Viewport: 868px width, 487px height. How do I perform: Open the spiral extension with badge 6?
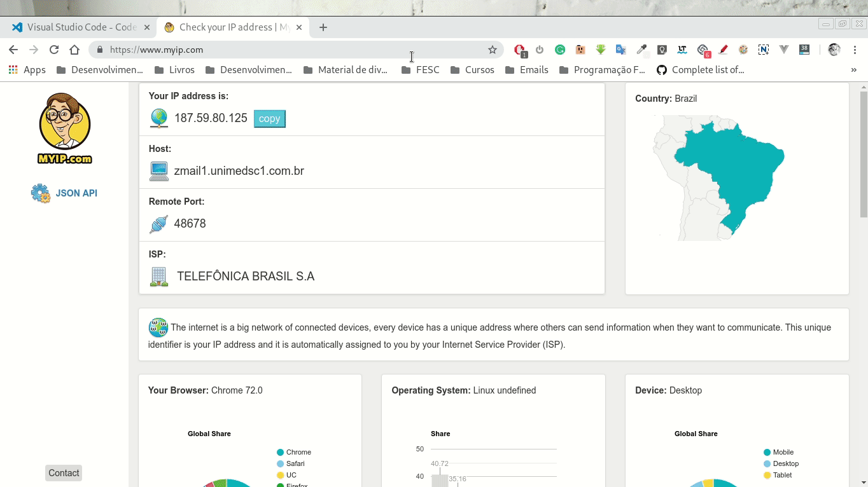703,50
